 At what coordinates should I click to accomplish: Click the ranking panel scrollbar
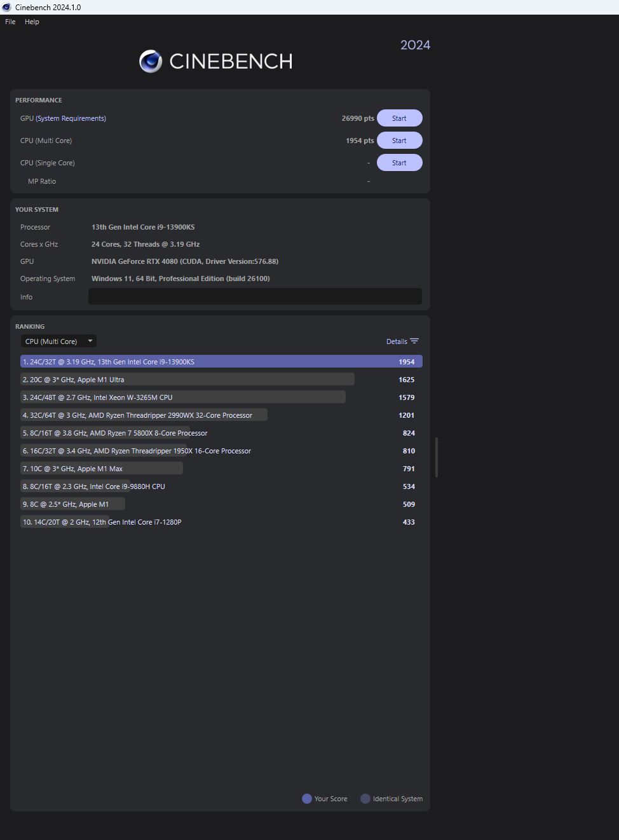[x=437, y=457]
